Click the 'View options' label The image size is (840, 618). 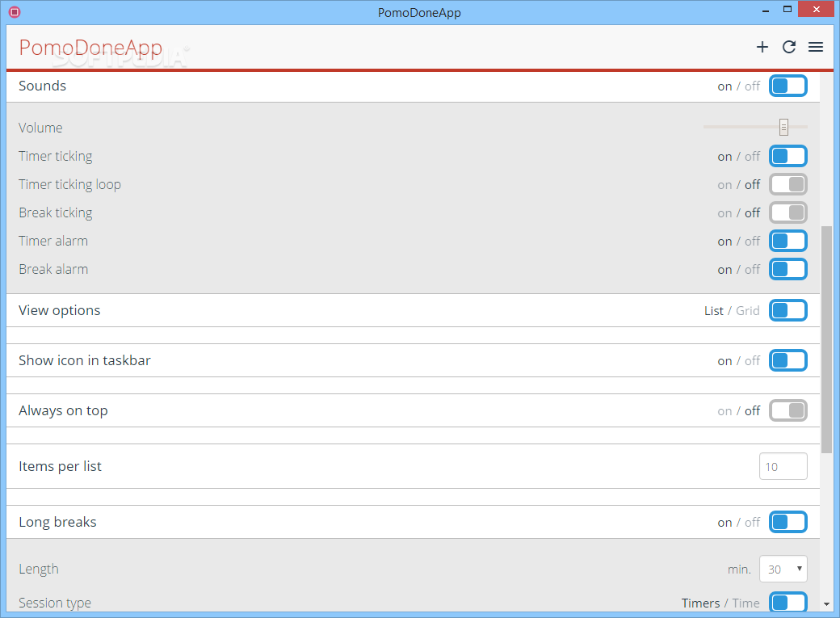pyautogui.click(x=60, y=311)
